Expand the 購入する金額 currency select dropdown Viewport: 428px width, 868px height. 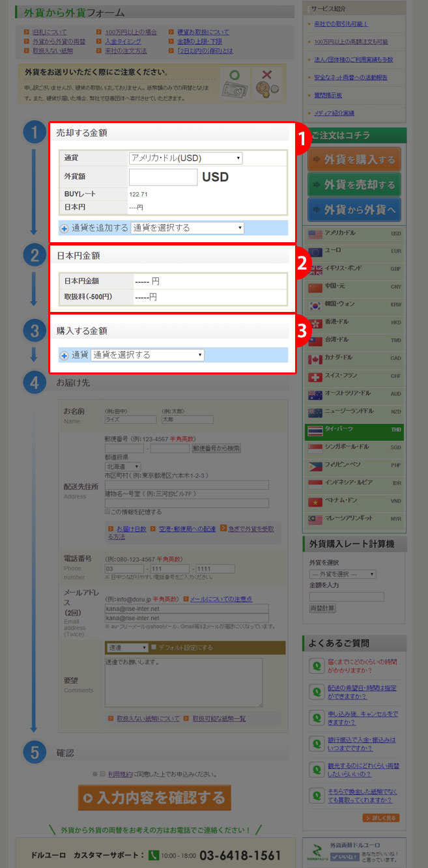(147, 355)
